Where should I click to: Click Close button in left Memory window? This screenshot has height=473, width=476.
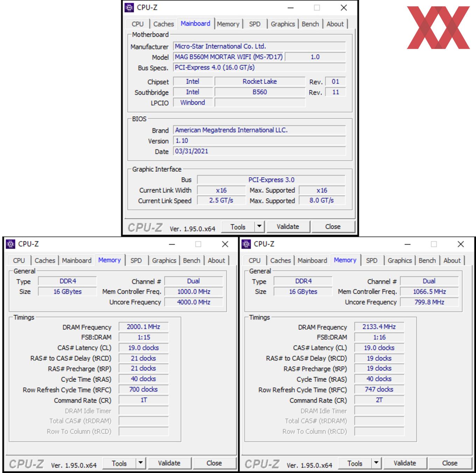[214, 463]
